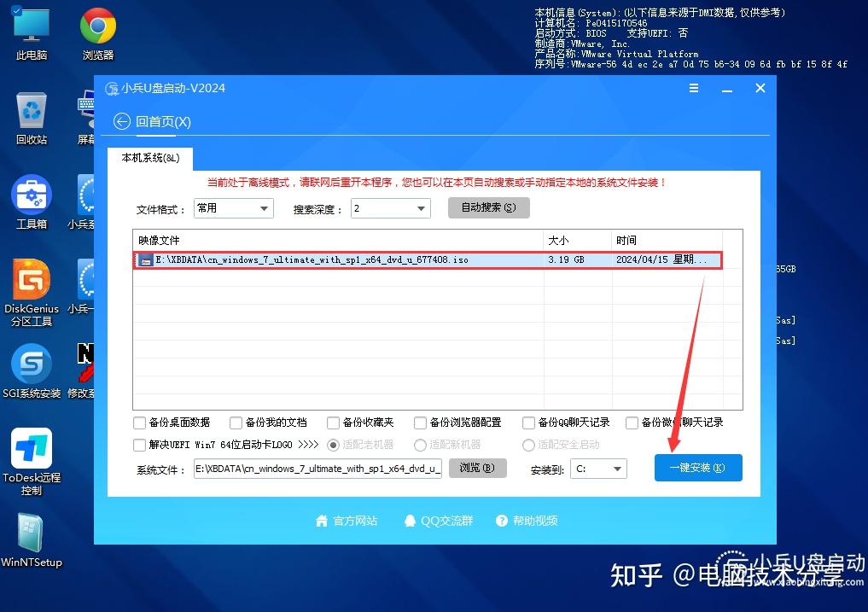Expand the 搜索深度 dropdown
Screen dimensions: 868x612
[390, 207]
